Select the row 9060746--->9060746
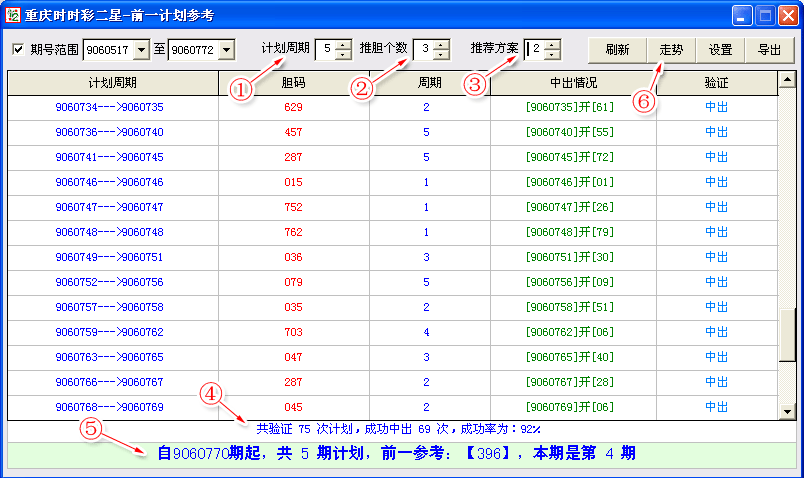The height and width of the screenshot is (478, 804). coord(393,183)
